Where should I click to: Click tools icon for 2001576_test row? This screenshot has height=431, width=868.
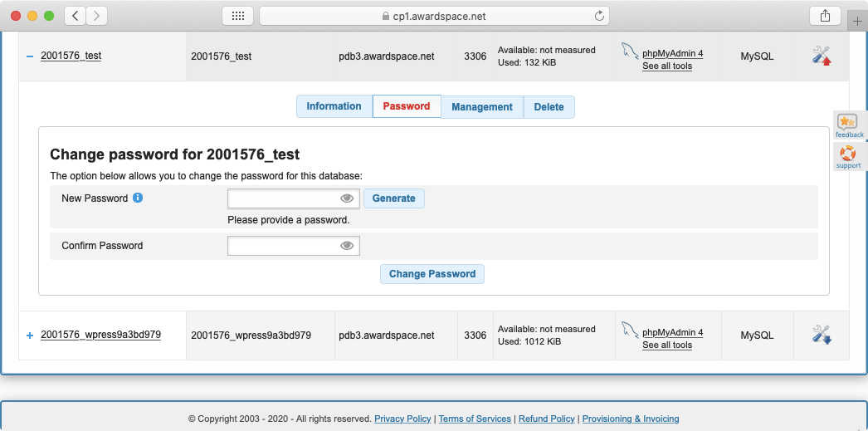tap(822, 56)
